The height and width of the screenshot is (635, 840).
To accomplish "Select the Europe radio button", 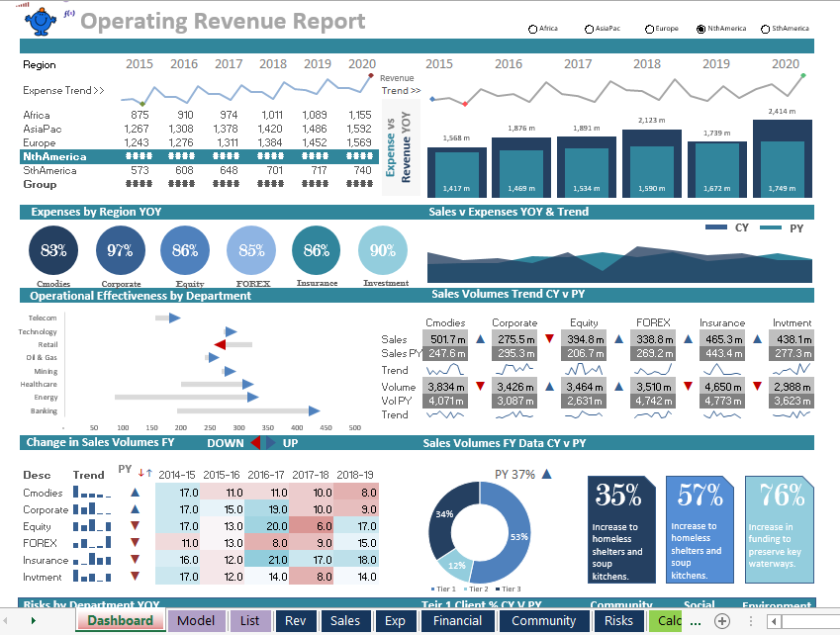I will (649, 29).
